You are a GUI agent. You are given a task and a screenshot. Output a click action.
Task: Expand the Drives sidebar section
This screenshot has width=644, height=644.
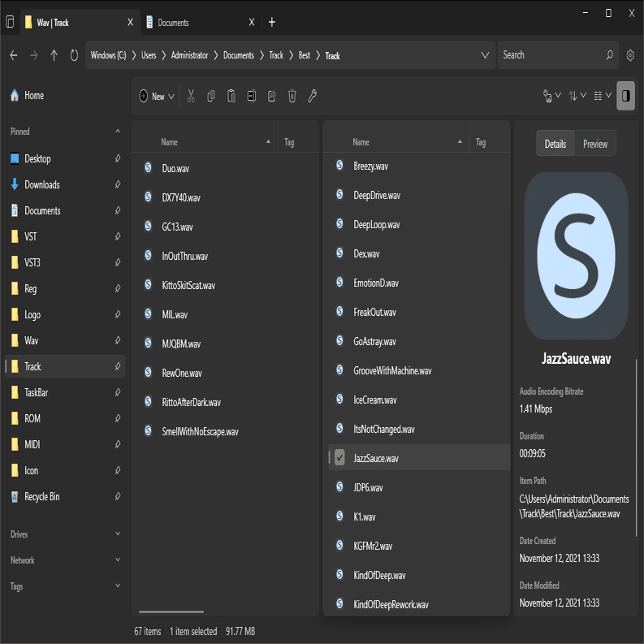(118, 534)
